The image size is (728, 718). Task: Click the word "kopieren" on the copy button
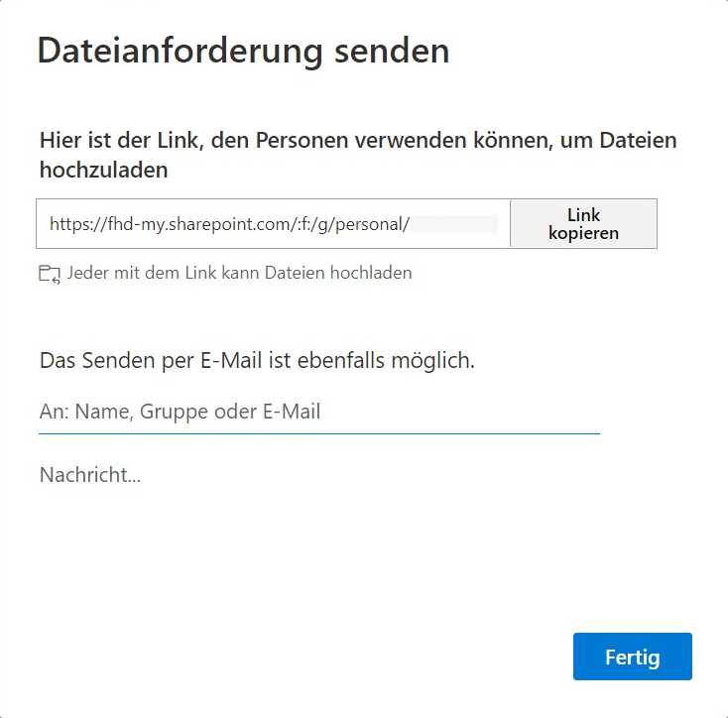coord(583,233)
